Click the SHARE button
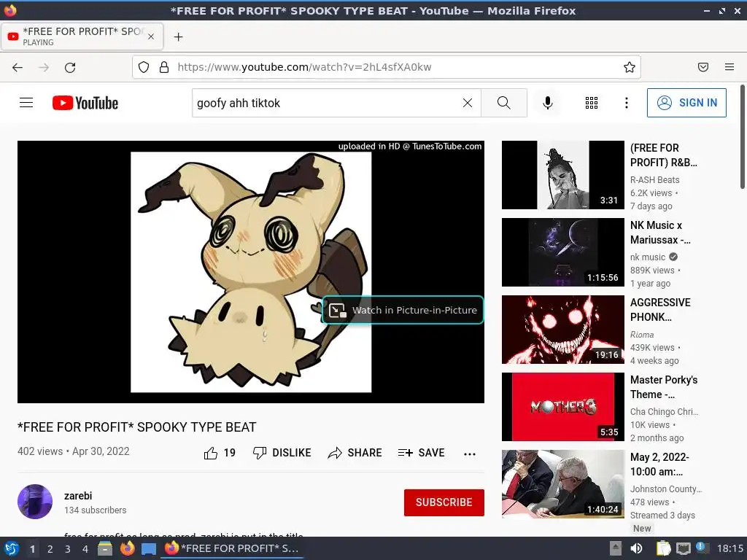Image resolution: width=747 pixels, height=560 pixels. click(355, 453)
